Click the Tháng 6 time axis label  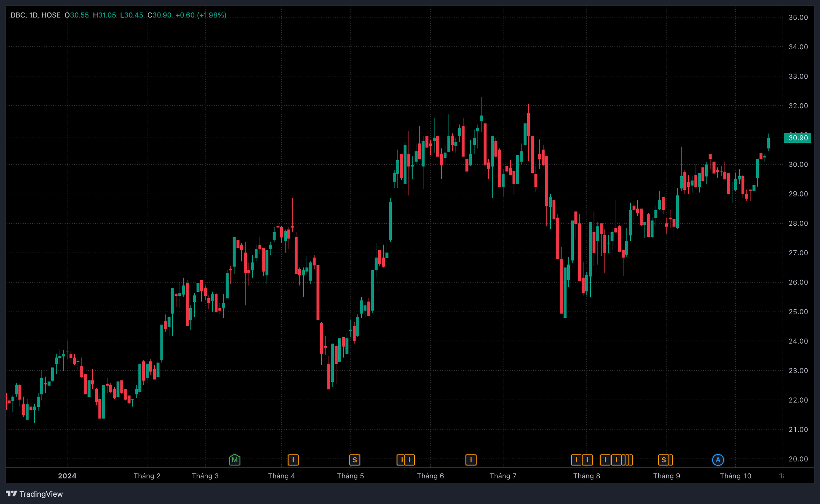coord(430,476)
